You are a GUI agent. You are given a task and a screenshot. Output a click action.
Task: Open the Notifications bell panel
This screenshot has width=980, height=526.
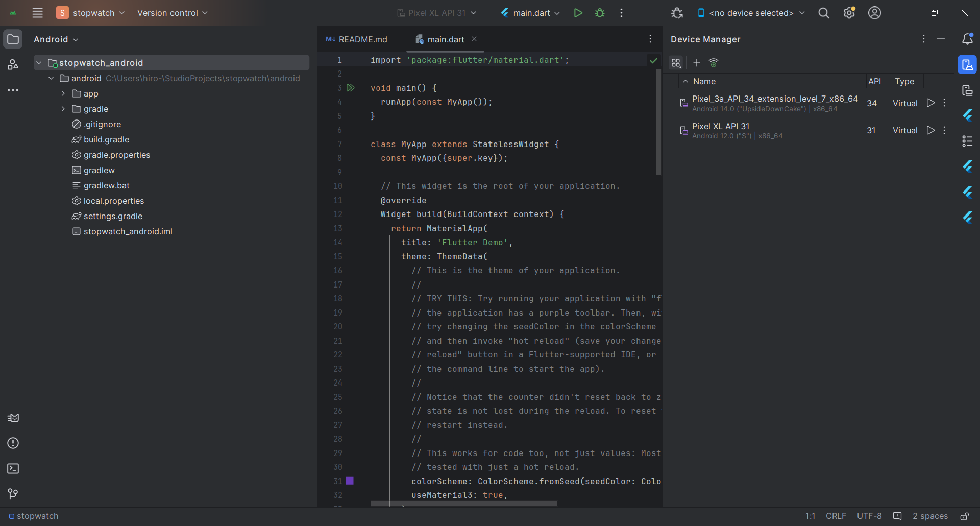click(967, 39)
